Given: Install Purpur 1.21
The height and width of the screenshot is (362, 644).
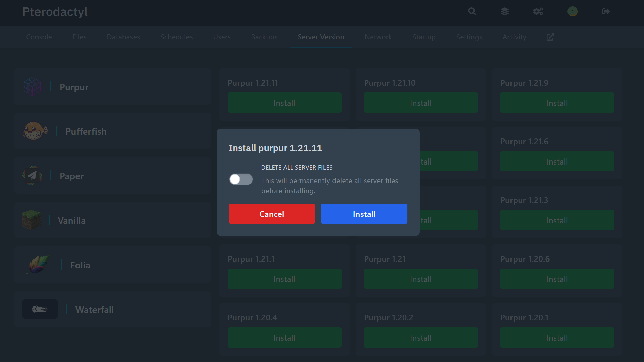Looking at the screenshot, I should [421, 279].
